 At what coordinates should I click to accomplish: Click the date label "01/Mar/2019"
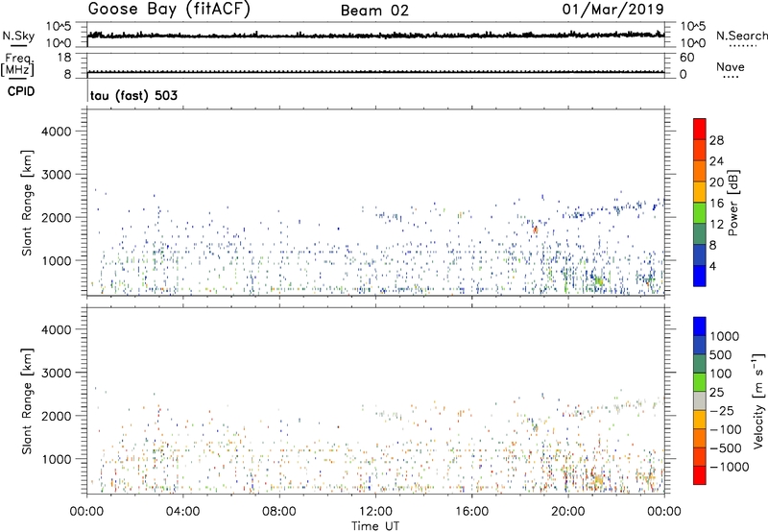[x=613, y=10]
